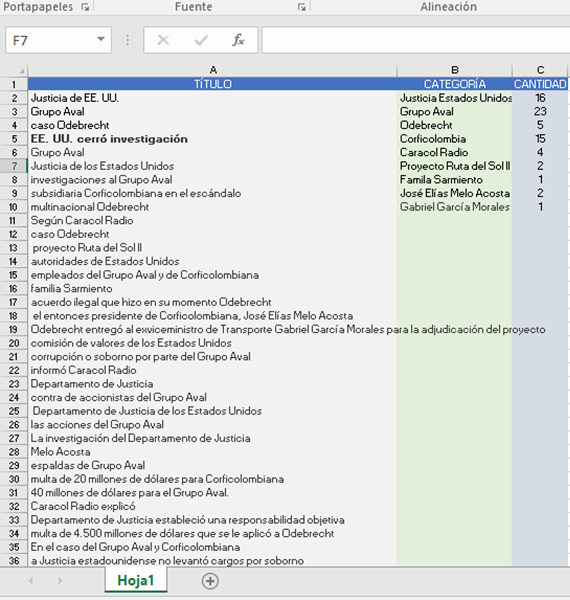This screenshot has height=600, width=570.
Task: Select category cell 'Gabriel García Morales'
Action: 454,207
